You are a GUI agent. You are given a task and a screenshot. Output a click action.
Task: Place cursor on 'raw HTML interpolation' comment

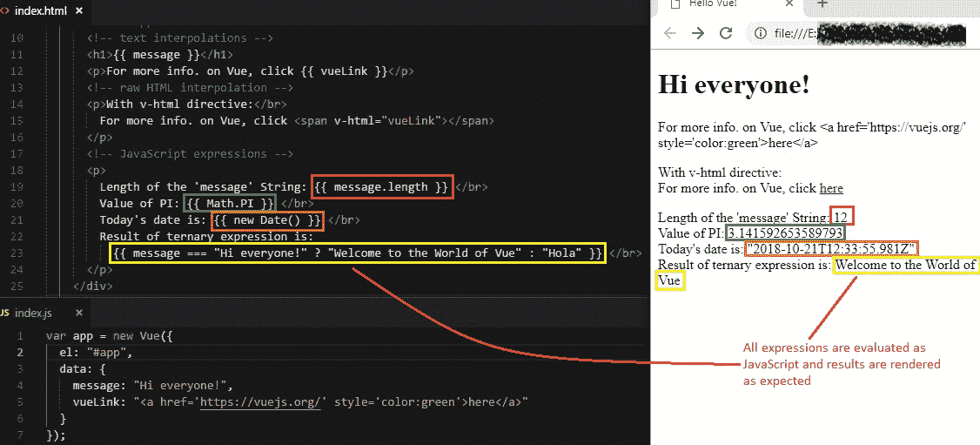point(191,87)
